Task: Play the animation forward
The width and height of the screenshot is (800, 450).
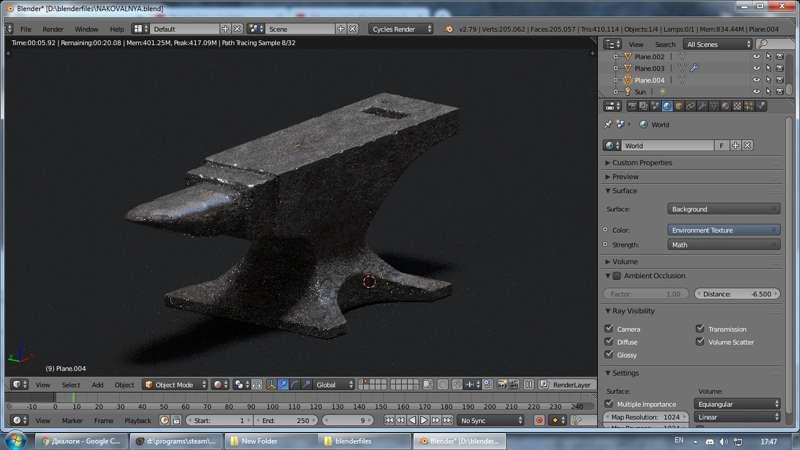Action: pos(423,420)
